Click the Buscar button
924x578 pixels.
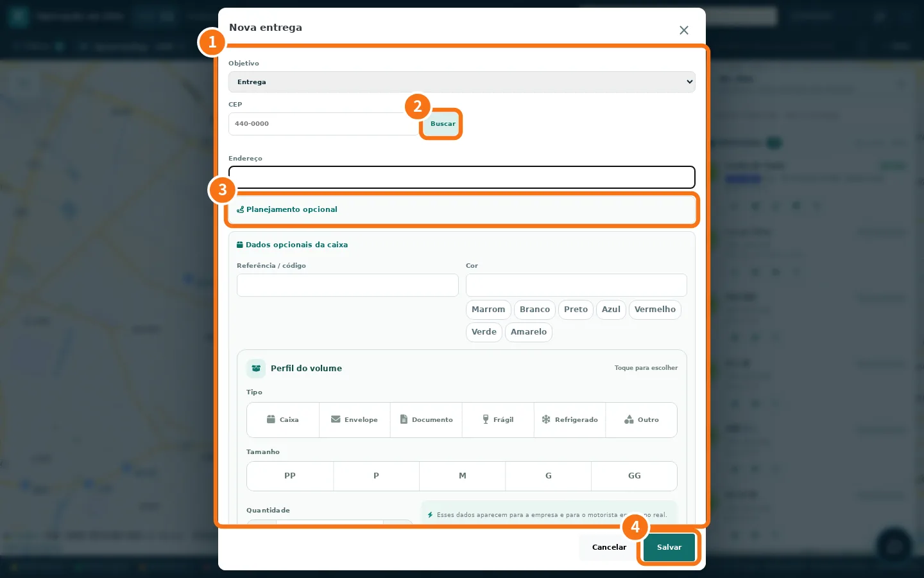click(442, 124)
